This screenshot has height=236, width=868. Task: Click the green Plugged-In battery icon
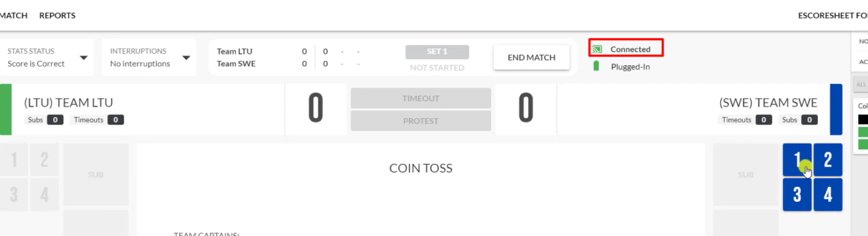[596, 66]
